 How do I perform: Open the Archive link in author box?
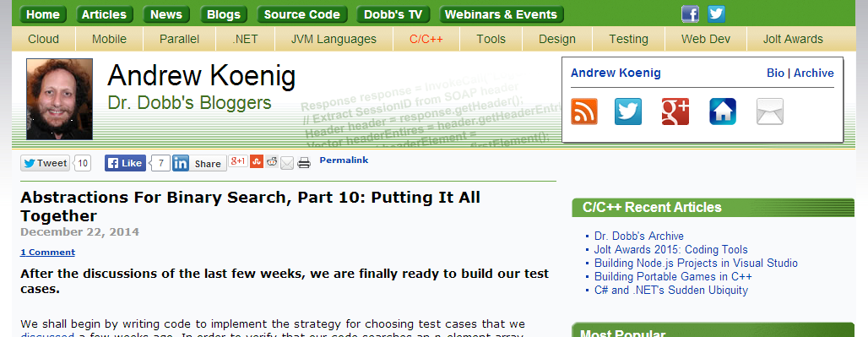coord(814,73)
